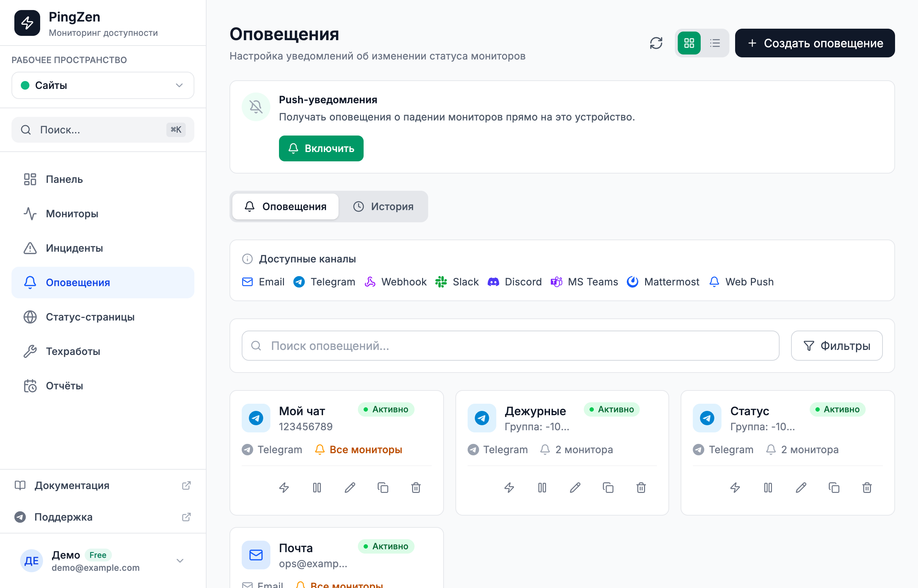The image size is (918, 588).
Task: Pause the Дежурные notification
Action: 542,488
